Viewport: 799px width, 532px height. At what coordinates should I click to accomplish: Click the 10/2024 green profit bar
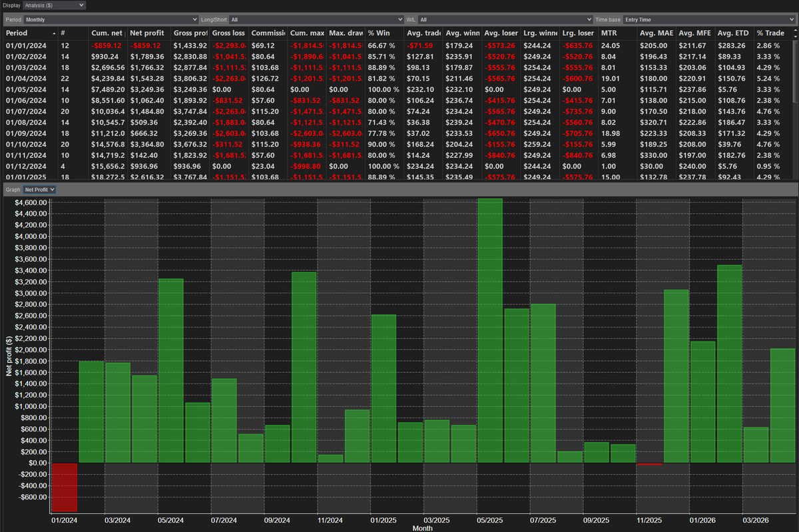304,368
